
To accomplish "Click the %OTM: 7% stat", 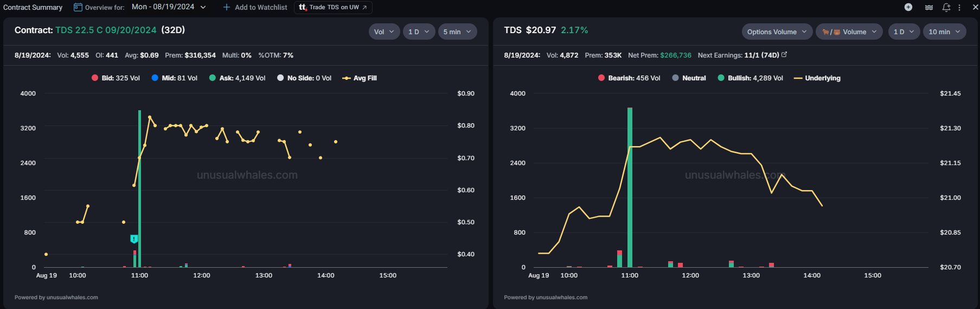I will click(276, 55).
